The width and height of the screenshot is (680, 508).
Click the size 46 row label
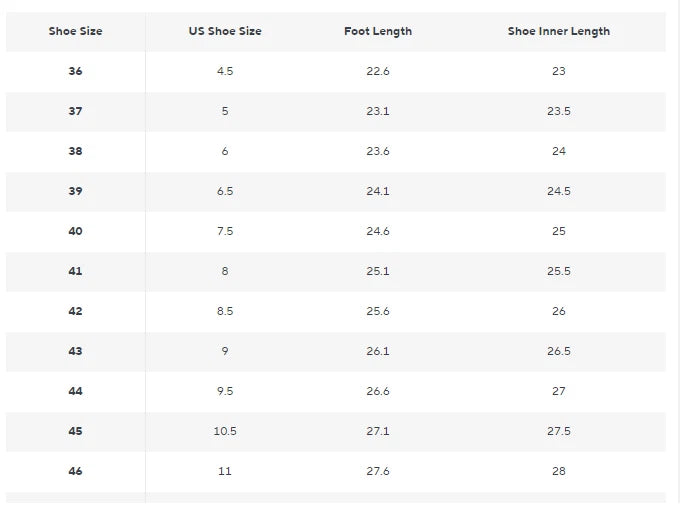[x=75, y=471]
